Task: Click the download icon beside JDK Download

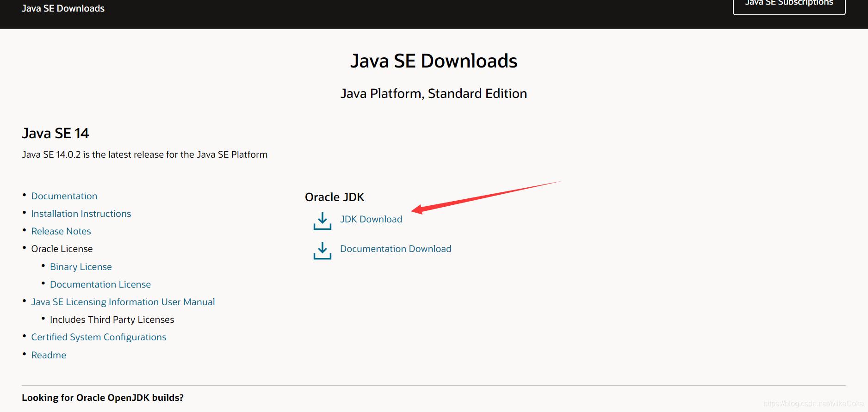Action: (322, 221)
